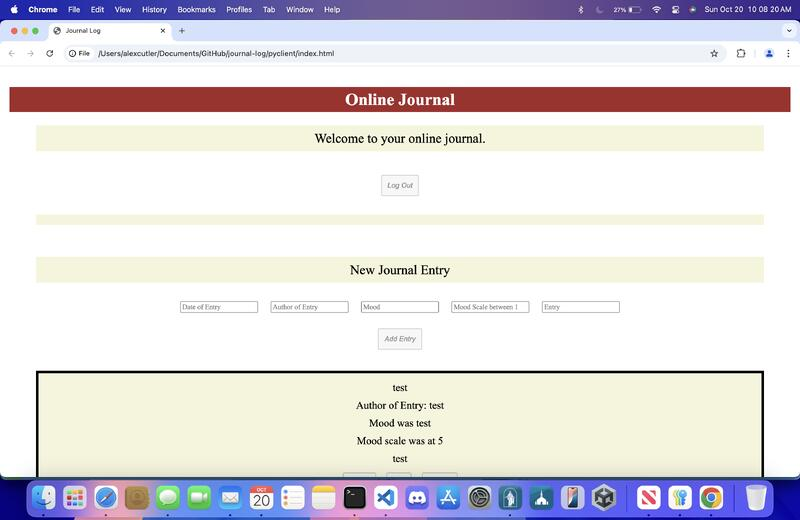The image size is (800, 520).
Task: Reload the Journal Log page
Action: [49, 54]
